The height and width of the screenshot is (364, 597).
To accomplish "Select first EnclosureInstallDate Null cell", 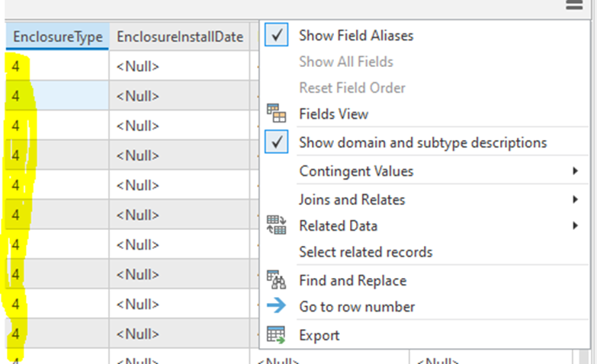I will (179, 67).
